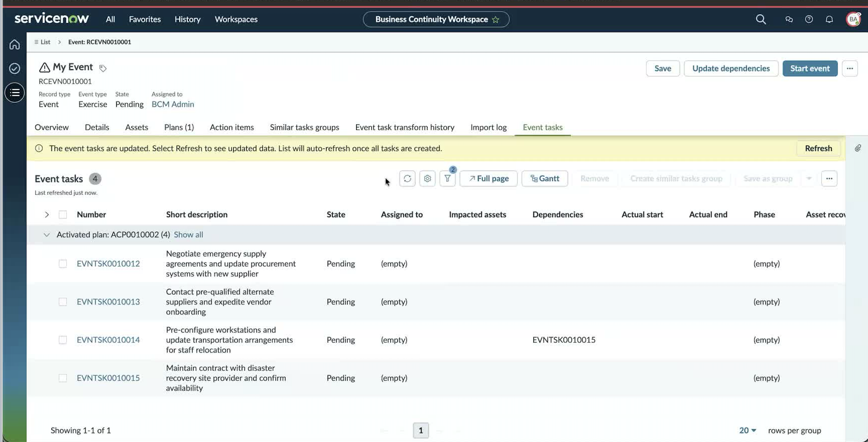Open the 20 rows per group dropdown
The height and width of the screenshot is (442, 868).
(x=747, y=430)
